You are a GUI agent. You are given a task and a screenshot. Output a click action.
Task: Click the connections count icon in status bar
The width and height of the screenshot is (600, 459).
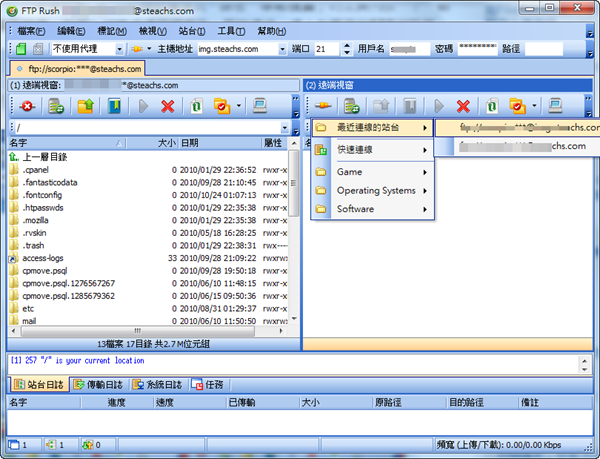(51, 445)
